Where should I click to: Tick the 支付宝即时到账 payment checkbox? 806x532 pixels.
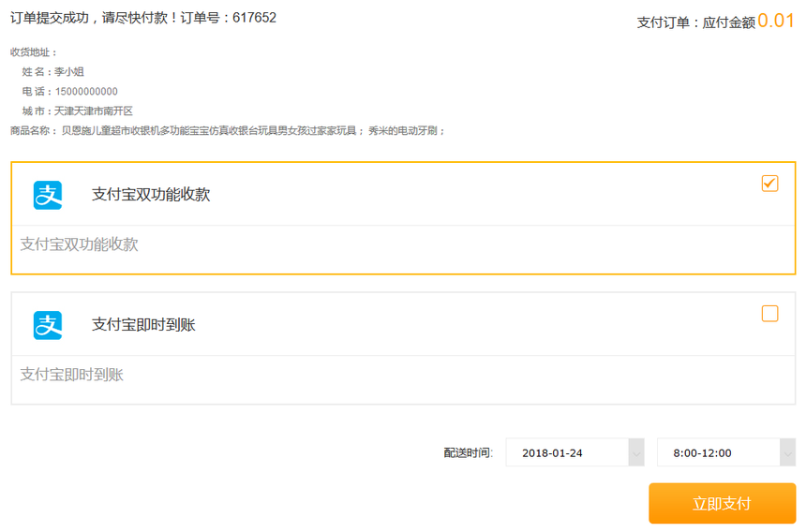(769, 314)
